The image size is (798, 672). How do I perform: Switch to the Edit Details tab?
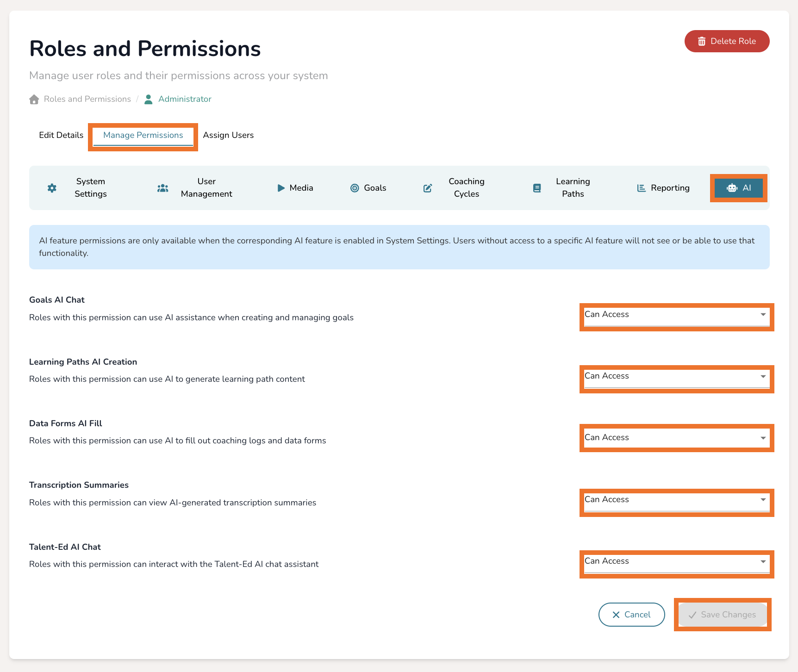tap(61, 135)
